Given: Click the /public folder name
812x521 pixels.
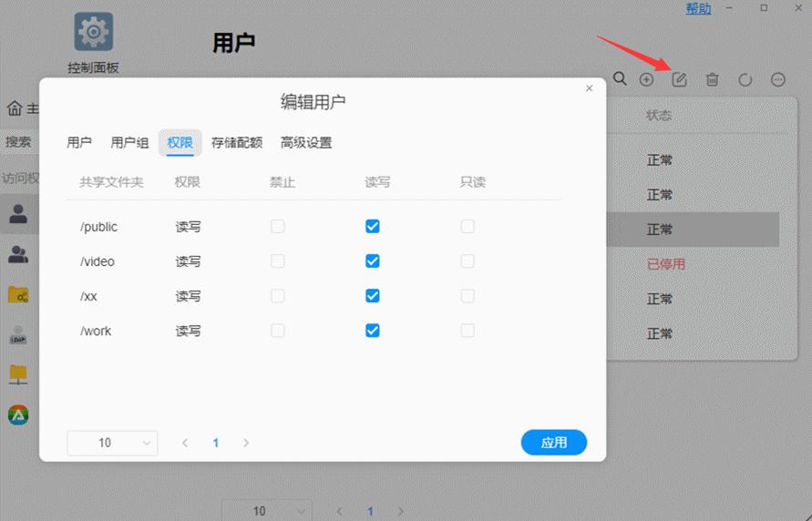Looking at the screenshot, I should (x=99, y=227).
